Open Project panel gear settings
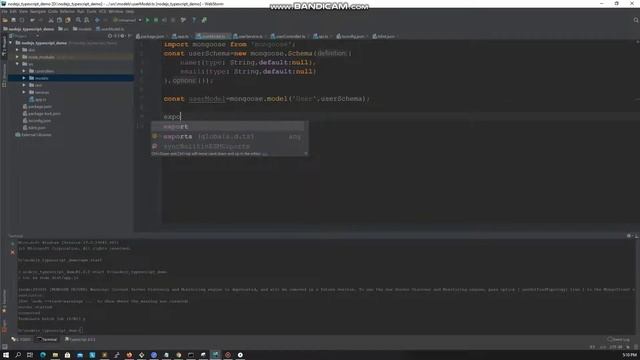The height and width of the screenshot is (360, 640). 122,36
